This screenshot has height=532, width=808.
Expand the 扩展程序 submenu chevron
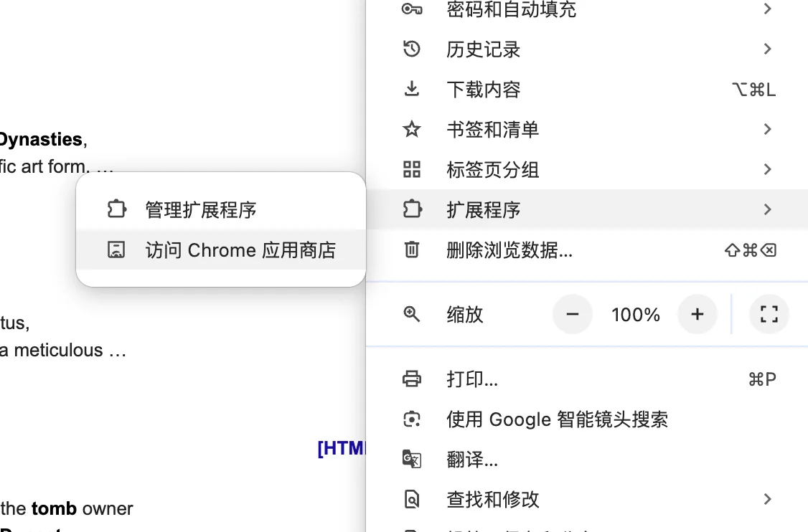click(x=767, y=209)
